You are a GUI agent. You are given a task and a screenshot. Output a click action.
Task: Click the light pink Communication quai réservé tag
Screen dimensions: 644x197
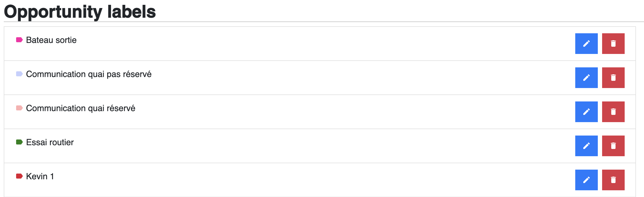pos(19,108)
